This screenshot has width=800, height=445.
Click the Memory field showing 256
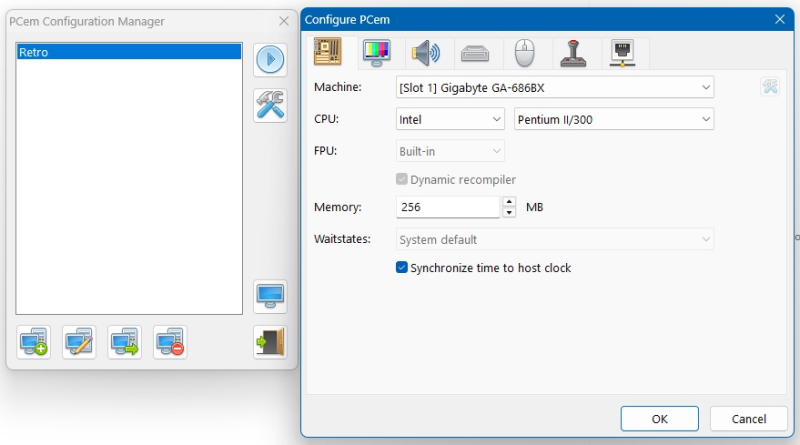tap(447, 207)
